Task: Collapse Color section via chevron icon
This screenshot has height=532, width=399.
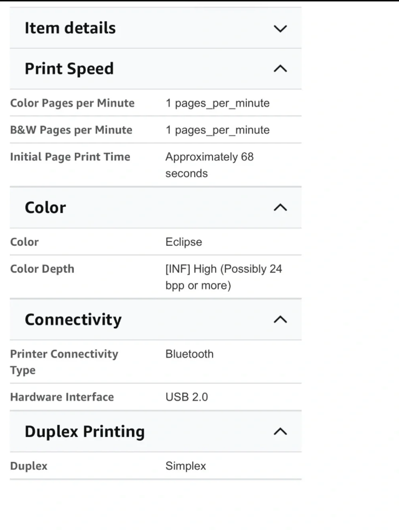Action: click(280, 207)
